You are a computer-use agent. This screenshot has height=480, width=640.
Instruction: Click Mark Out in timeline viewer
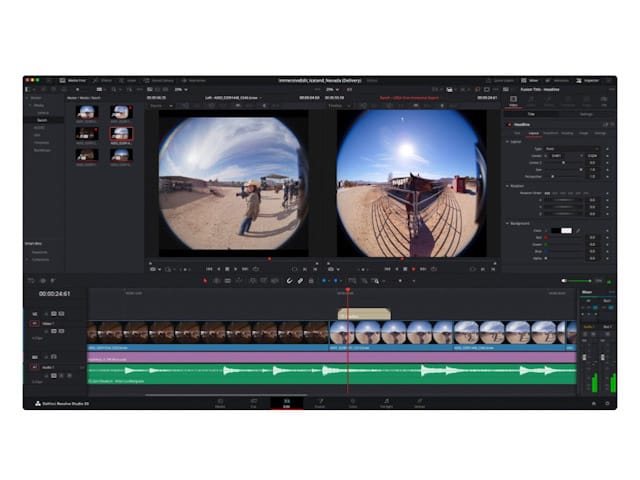[493, 269]
